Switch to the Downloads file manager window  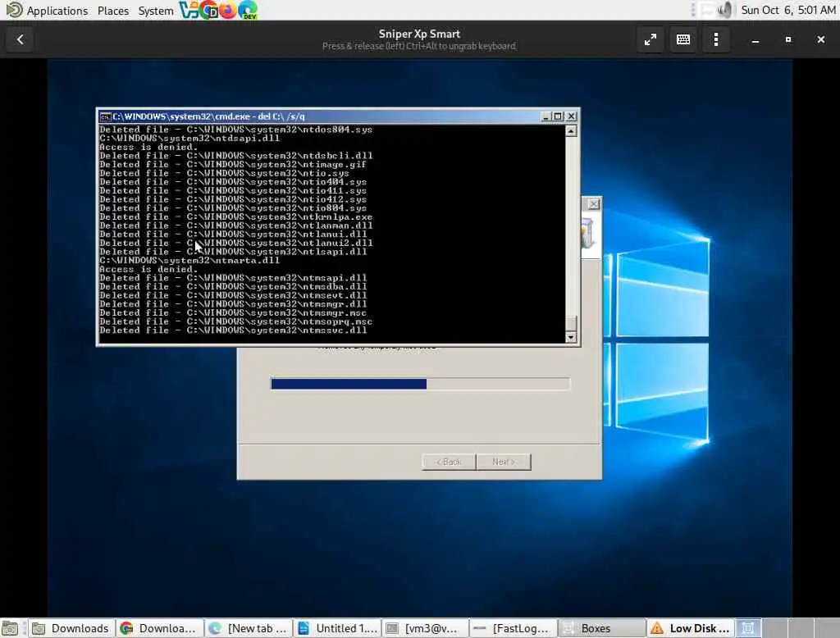(71, 628)
